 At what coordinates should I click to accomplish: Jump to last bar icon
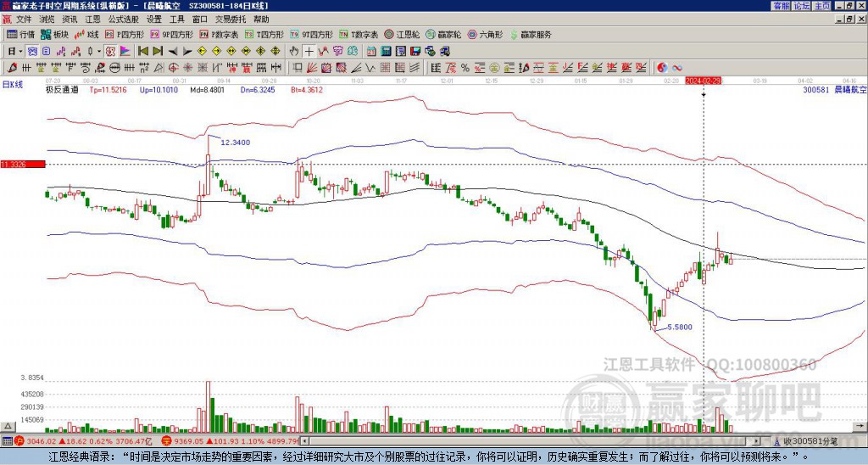pos(158,52)
